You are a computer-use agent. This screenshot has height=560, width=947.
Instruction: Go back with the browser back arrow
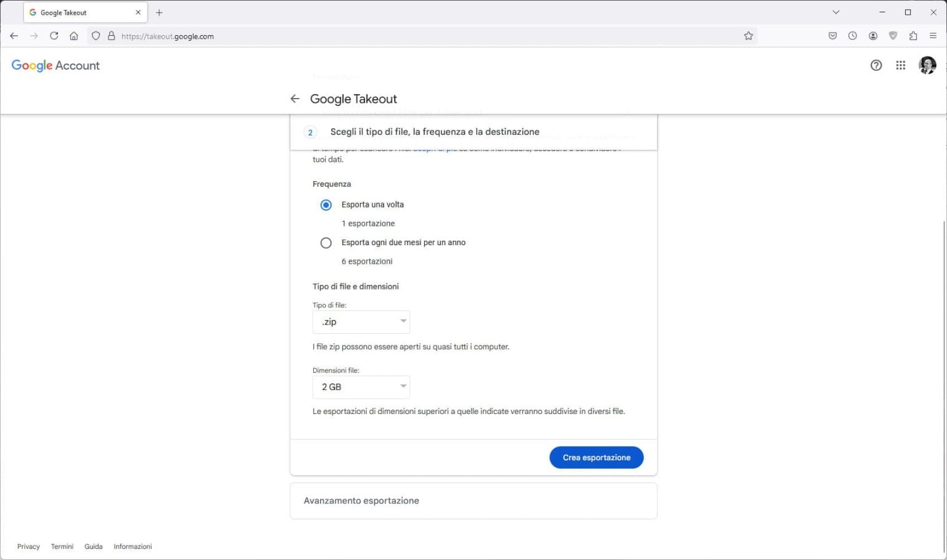coord(14,36)
